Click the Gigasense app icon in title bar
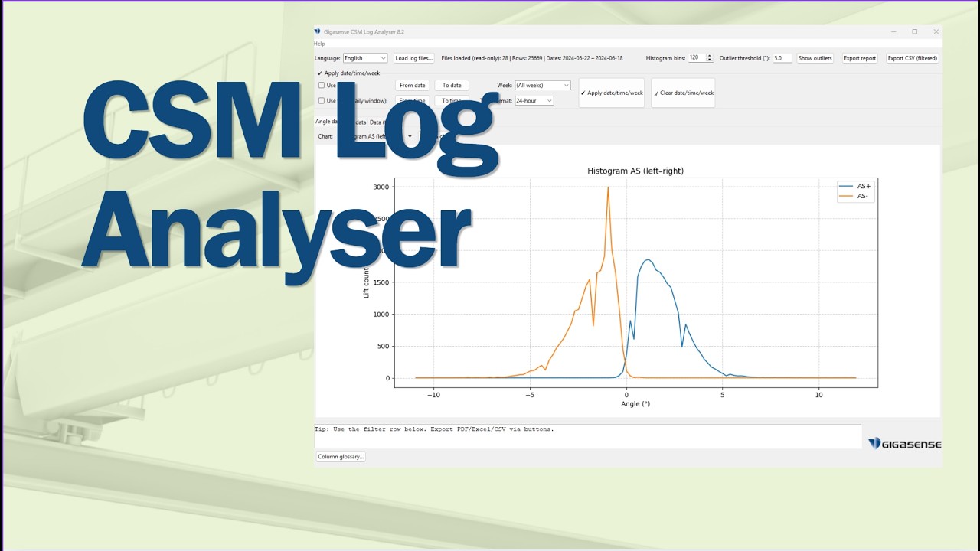 click(318, 32)
